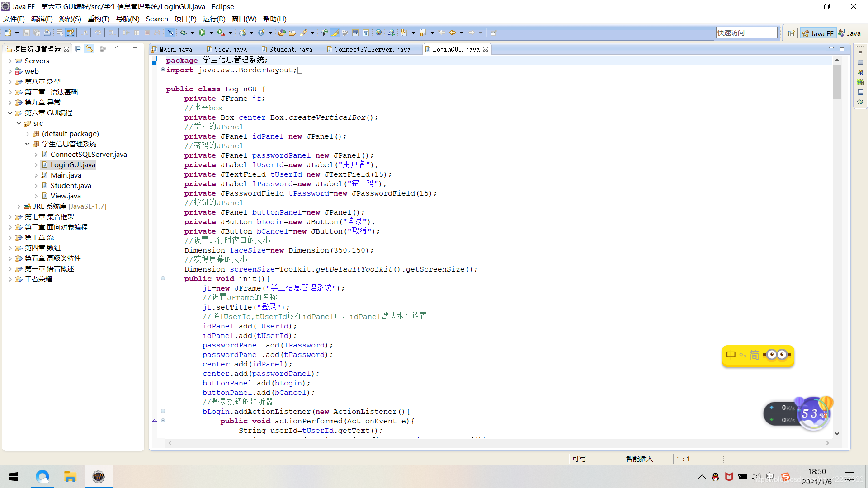Viewport: 868px width, 488px height.
Task: Open View.java in project tree
Action: 66,196
